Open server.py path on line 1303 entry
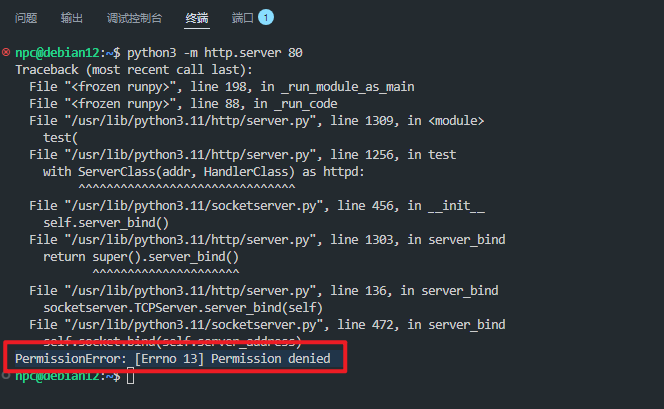This screenshot has height=409, width=664. pyautogui.click(x=190, y=240)
